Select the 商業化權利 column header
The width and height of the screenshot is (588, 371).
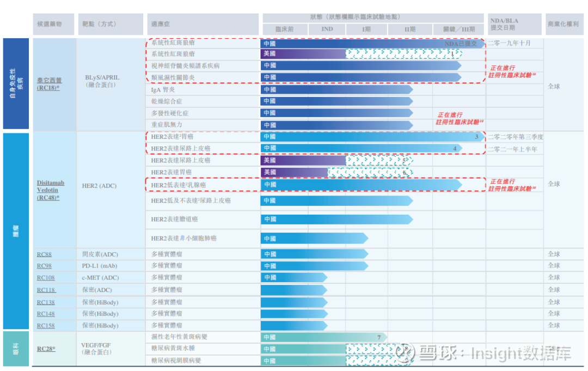click(x=564, y=24)
